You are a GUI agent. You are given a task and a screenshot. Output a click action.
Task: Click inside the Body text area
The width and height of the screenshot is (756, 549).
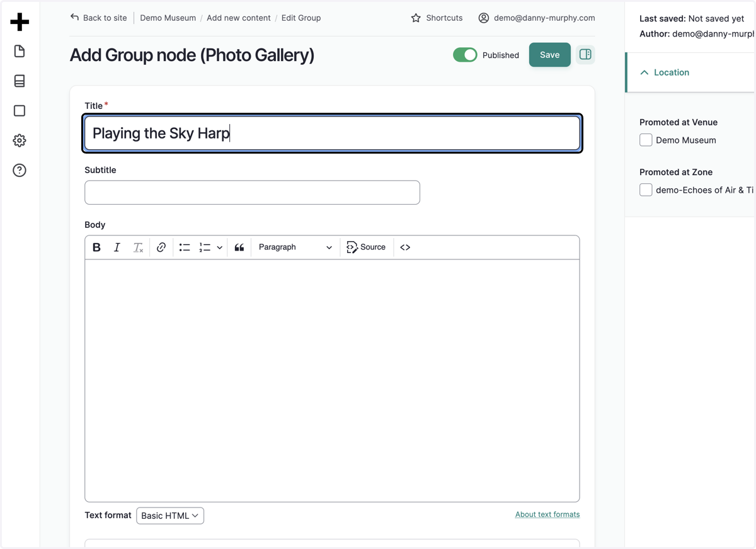332,380
